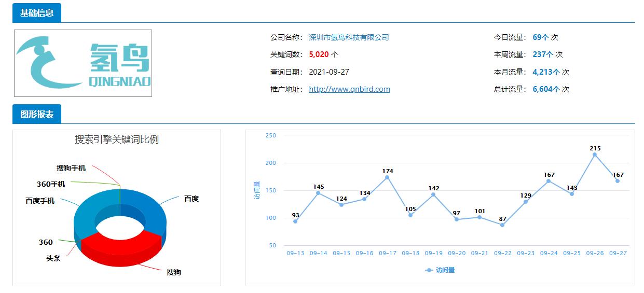Toggle the 访问量 legend item
This screenshot has width=644, height=293.
click(440, 270)
